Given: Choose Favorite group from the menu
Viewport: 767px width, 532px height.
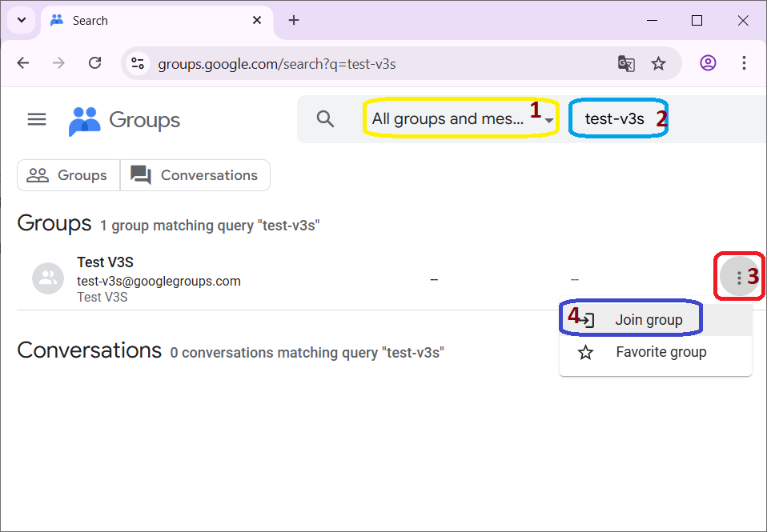Looking at the screenshot, I should [661, 352].
